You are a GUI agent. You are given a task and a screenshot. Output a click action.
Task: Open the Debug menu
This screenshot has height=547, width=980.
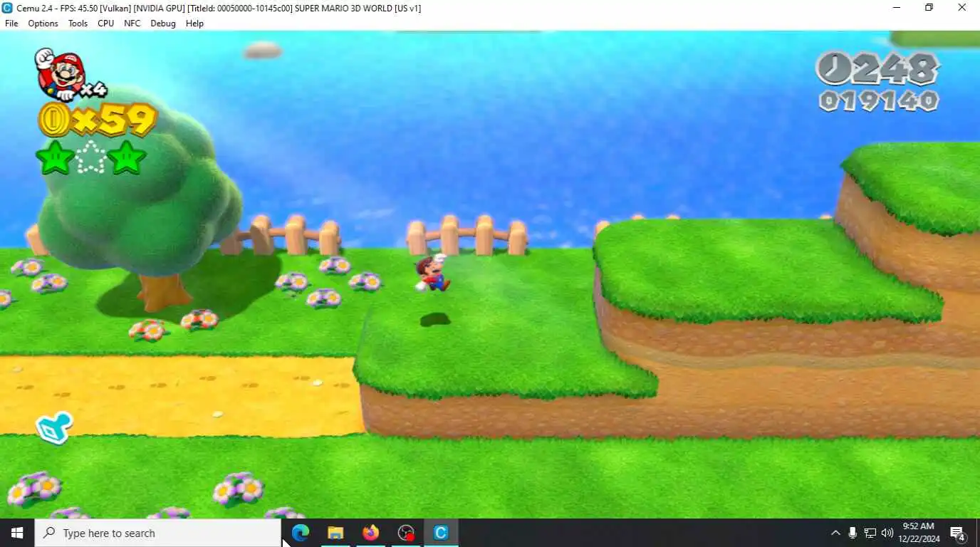pyautogui.click(x=162, y=24)
